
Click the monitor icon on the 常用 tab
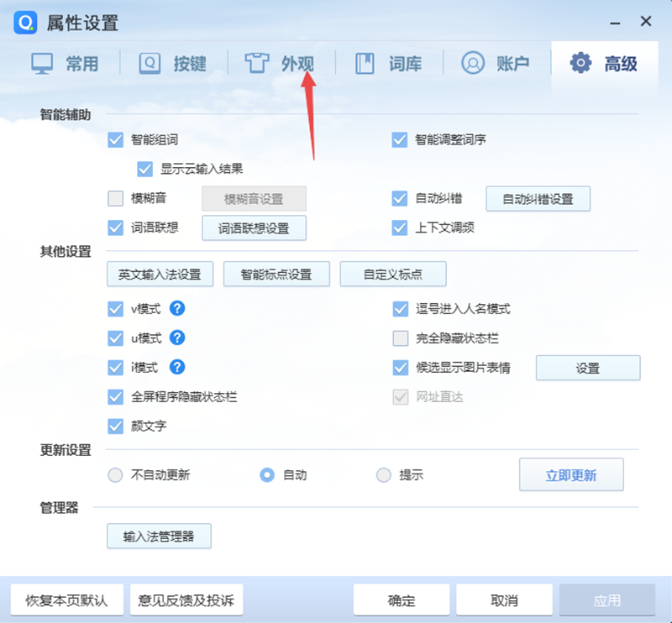pyautogui.click(x=45, y=62)
